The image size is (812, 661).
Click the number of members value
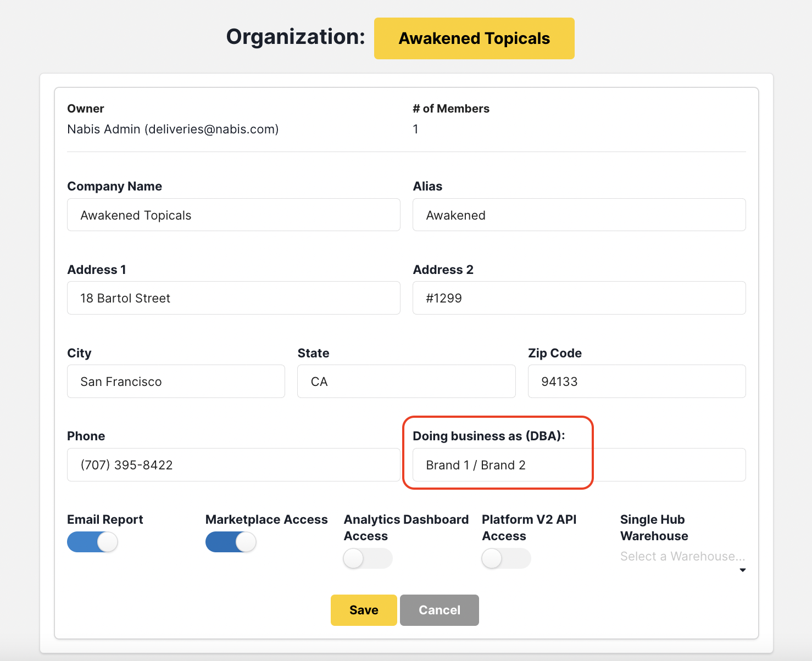[x=416, y=129]
